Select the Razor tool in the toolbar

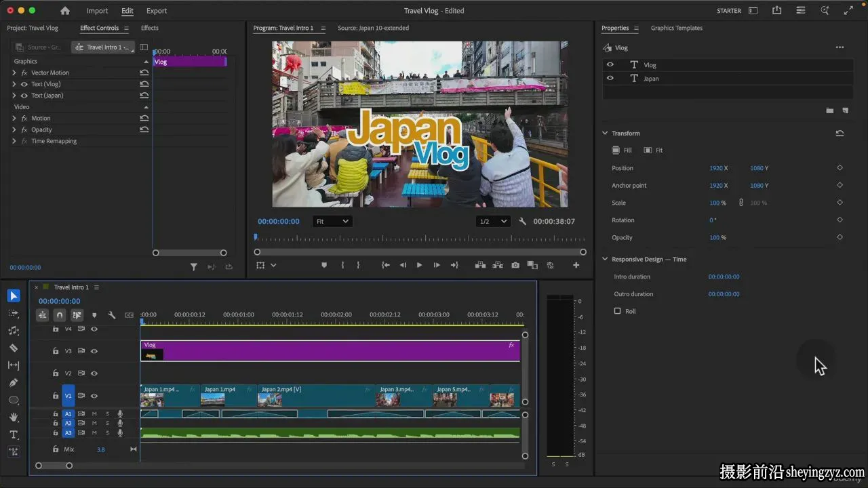14,348
